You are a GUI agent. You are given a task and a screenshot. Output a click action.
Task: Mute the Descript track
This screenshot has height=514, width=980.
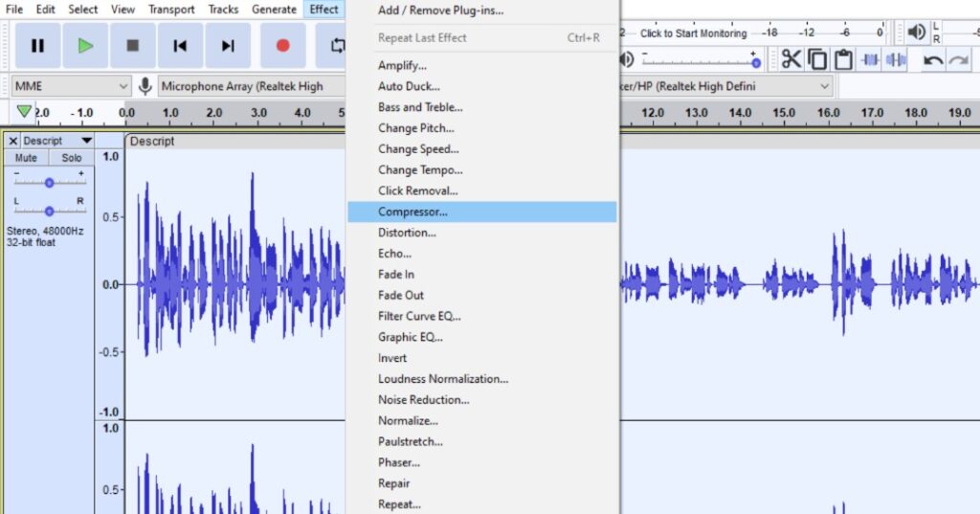tap(27, 158)
